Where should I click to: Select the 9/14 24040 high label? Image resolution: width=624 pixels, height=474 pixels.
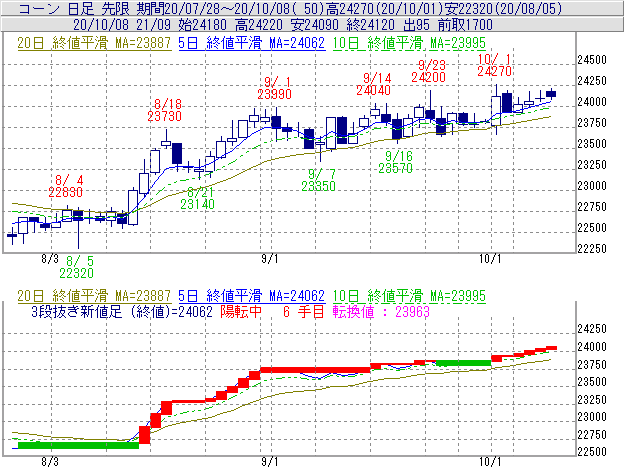373,84
